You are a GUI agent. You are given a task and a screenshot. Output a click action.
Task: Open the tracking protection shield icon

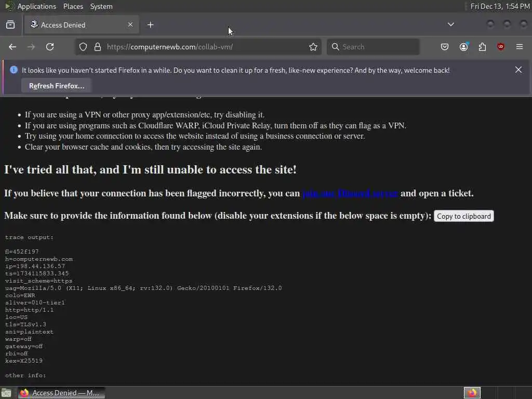tap(83, 47)
